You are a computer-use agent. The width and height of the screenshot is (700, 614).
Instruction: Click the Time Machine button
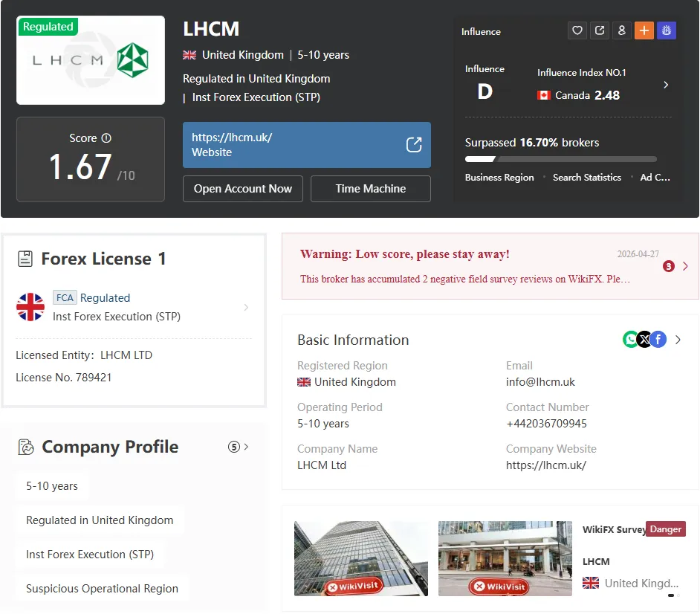pos(371,189)
